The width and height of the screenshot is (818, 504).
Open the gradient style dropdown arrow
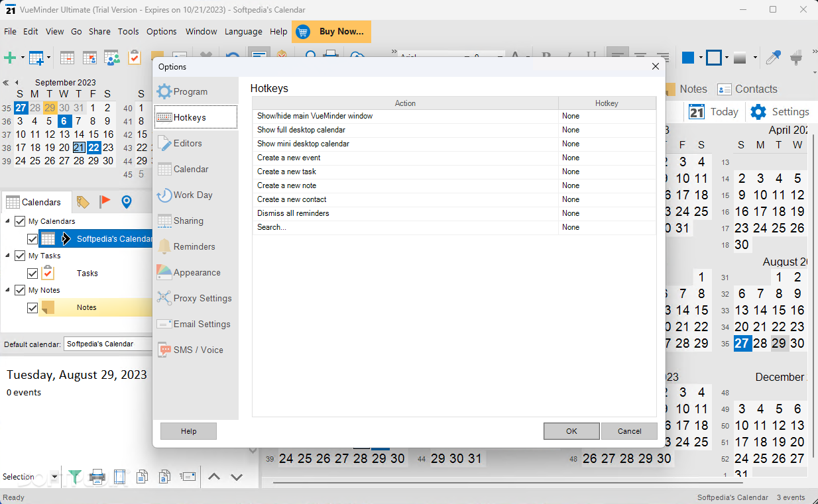[754, 58]
